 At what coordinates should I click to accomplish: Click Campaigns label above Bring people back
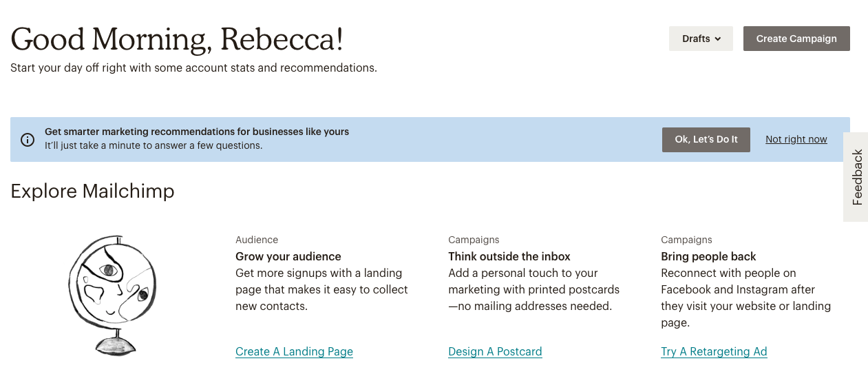pyautogui.click(x=686, y=240)
